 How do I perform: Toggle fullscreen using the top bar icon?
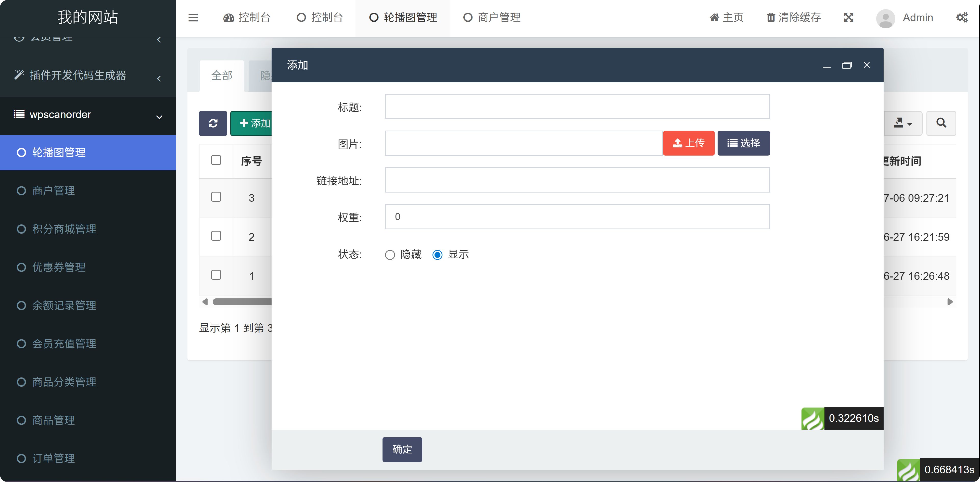coord(849,18)
